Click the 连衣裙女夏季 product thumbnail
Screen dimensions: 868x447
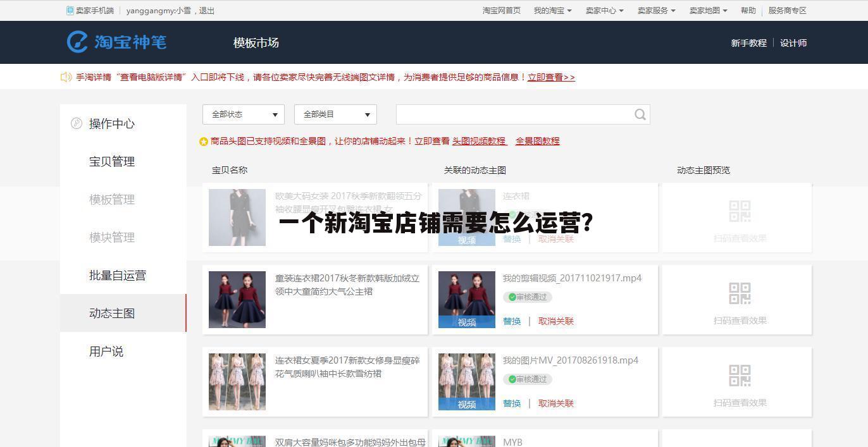tap(237, 382)
